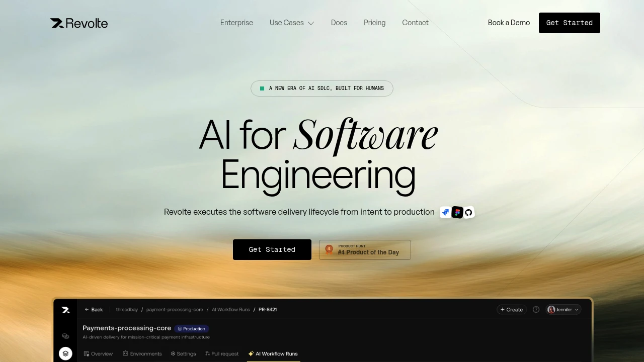Click the Jira integration icon
The height and width of the screenshot is (362, 644).
(x=445, y=212)
